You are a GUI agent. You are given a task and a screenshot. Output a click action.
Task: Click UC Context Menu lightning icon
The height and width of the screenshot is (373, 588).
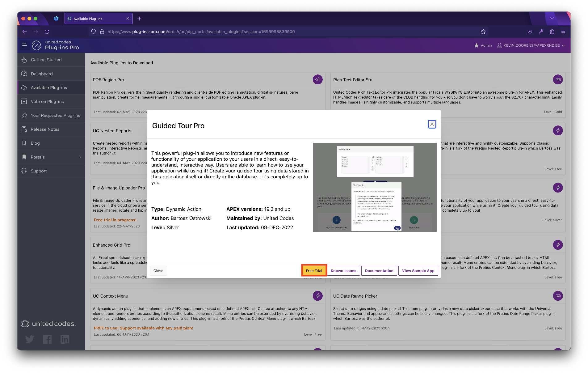[317, 296]
